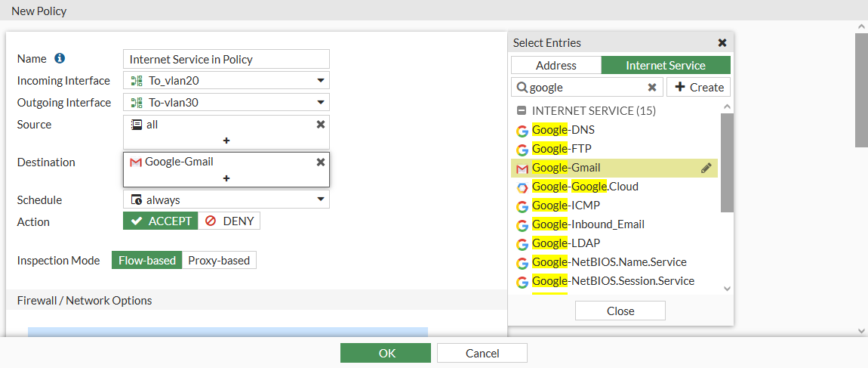The height and width of the screenshot is (368, 868).
Task: Click the OK button
Action: [x=386, y=353]
